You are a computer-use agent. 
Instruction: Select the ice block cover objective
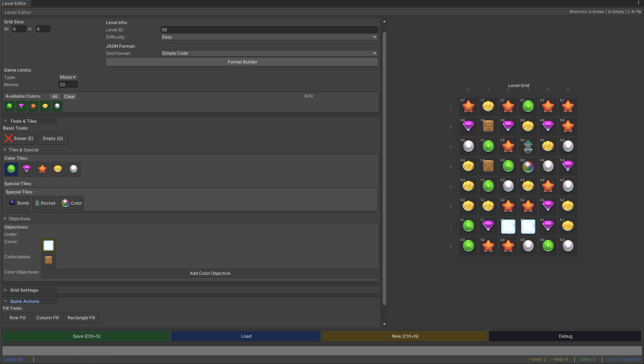49,245
